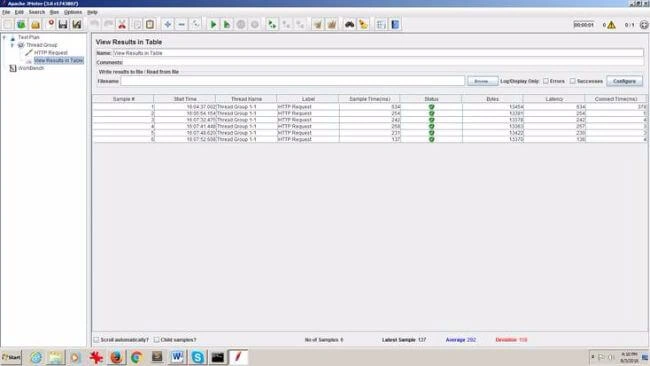Click the Status column header
This screenshot has height=366, width=650.
431,99
